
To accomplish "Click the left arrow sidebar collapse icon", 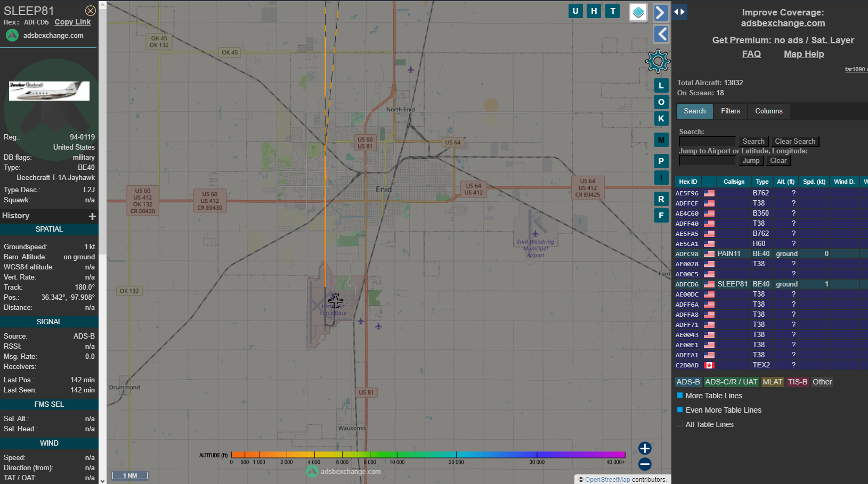I will [x=661, y=34].
